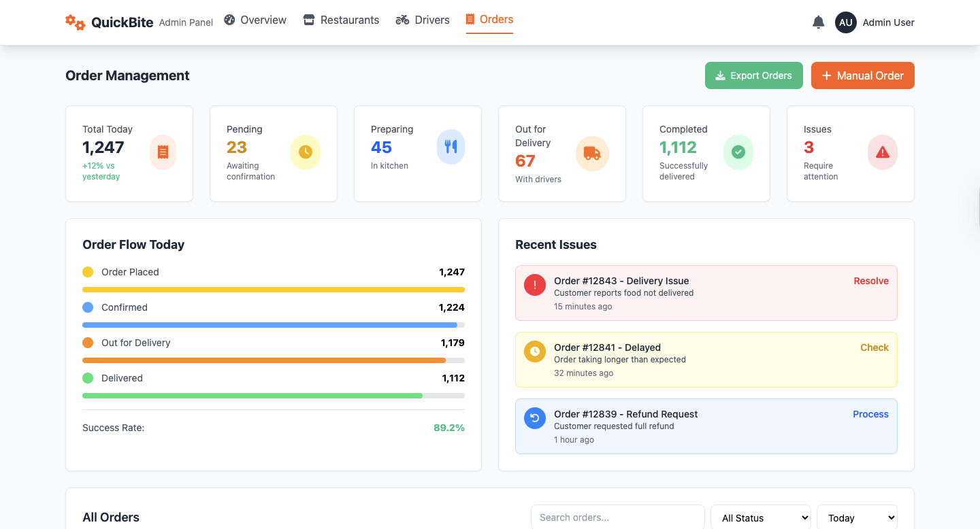Click the Pending clock icon
Screen dimensions: 980x529
click(306, 152)
